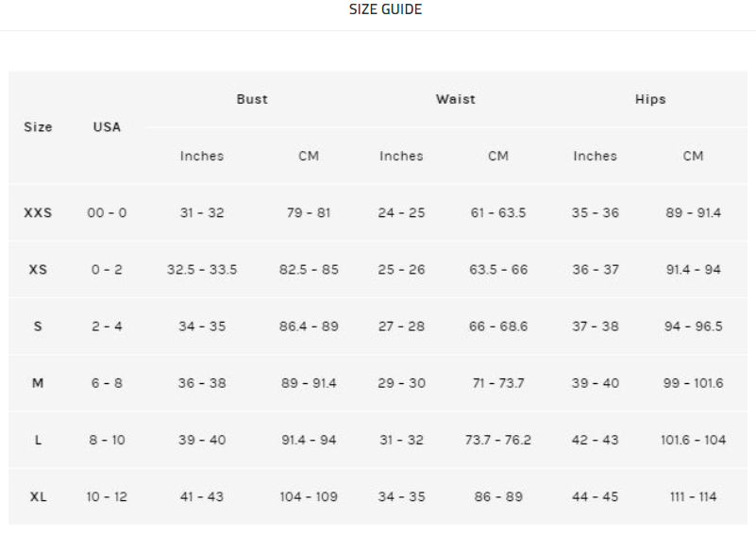The image size is (756, 535).
Task: Select hips CM value 111 - 114
Action: [x=693, y=496]
